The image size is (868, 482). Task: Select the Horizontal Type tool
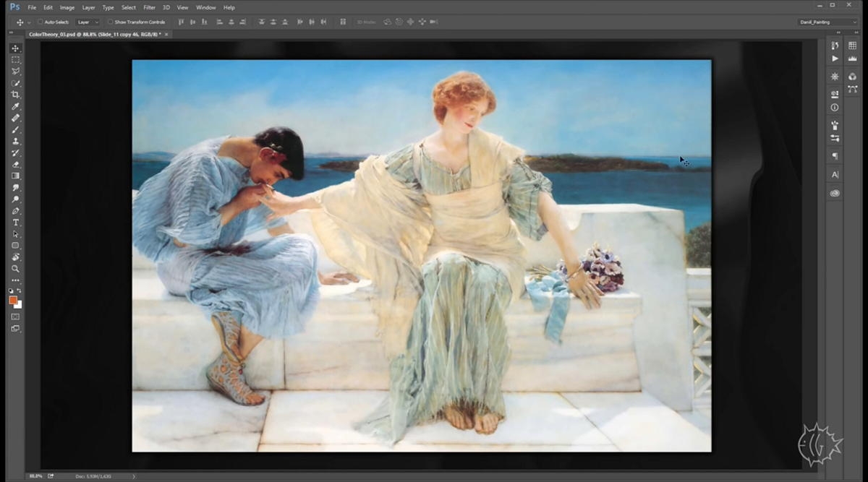pyautogui.click(x=15, y=223)
